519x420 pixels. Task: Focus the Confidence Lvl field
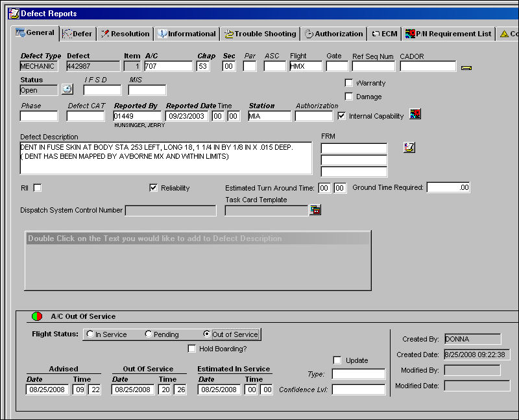[359, 390]
